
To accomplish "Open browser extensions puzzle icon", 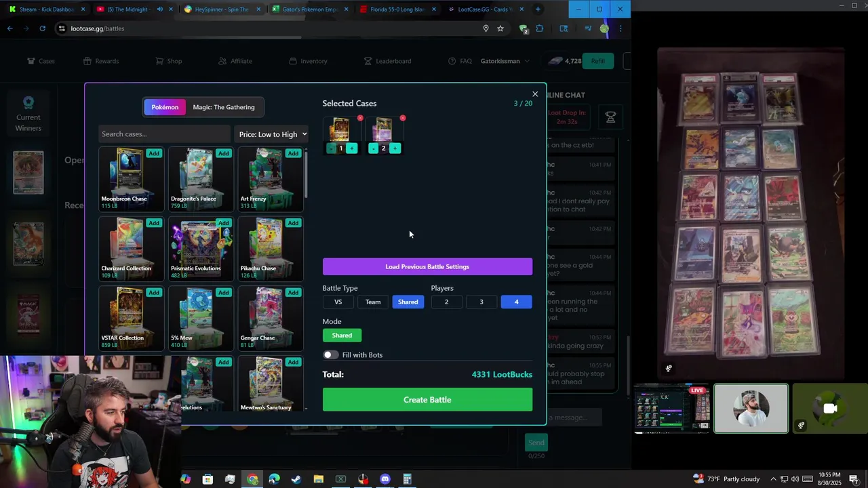I will tap(540, 28).
